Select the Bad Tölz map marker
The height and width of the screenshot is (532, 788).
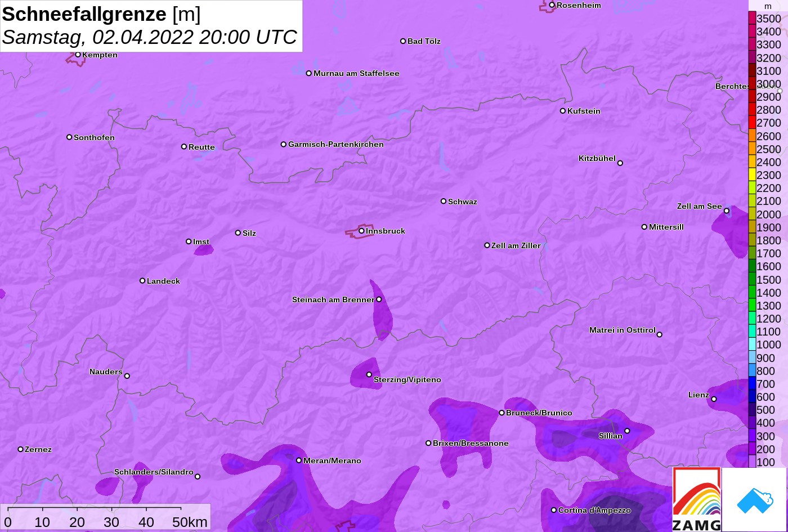click(x=403, y=41)
